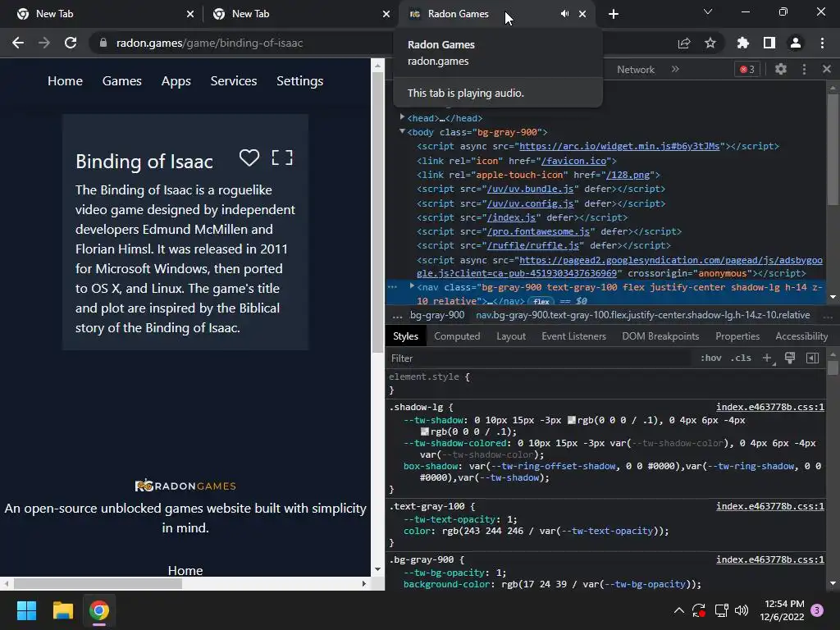Click the browser back arrow
Viewport: 840px width, 630px height.
click(x=18, y=43)
